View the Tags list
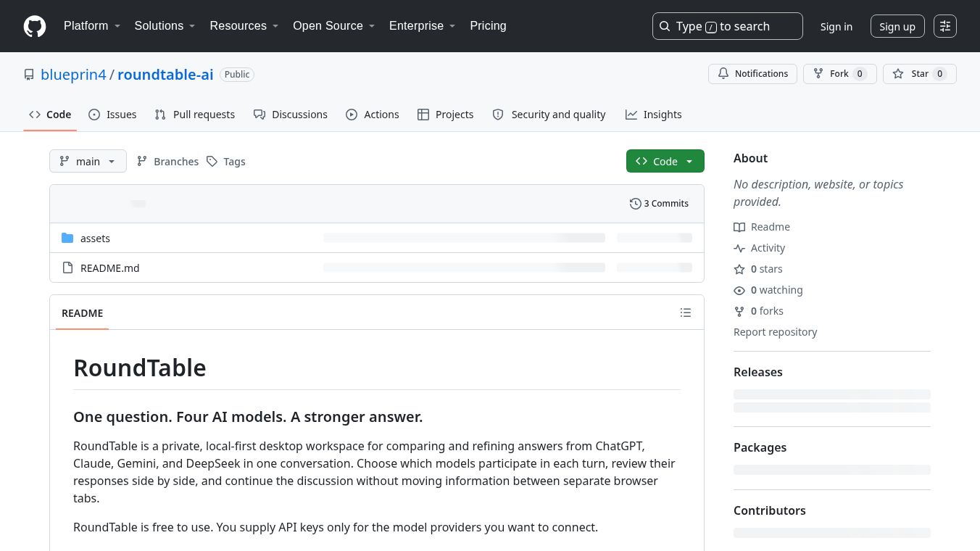The height and width of the screenshot is (551, 980). [x=225, y=162]
